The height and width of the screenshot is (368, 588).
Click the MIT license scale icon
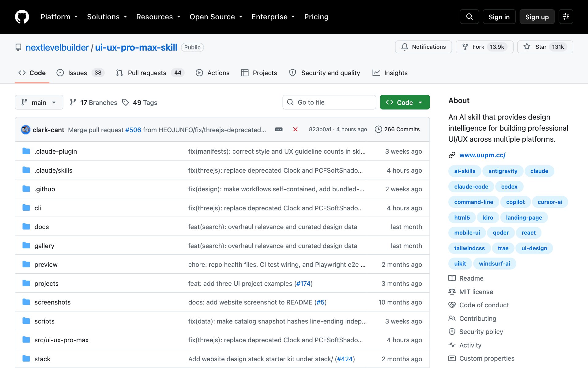point(452,292)
